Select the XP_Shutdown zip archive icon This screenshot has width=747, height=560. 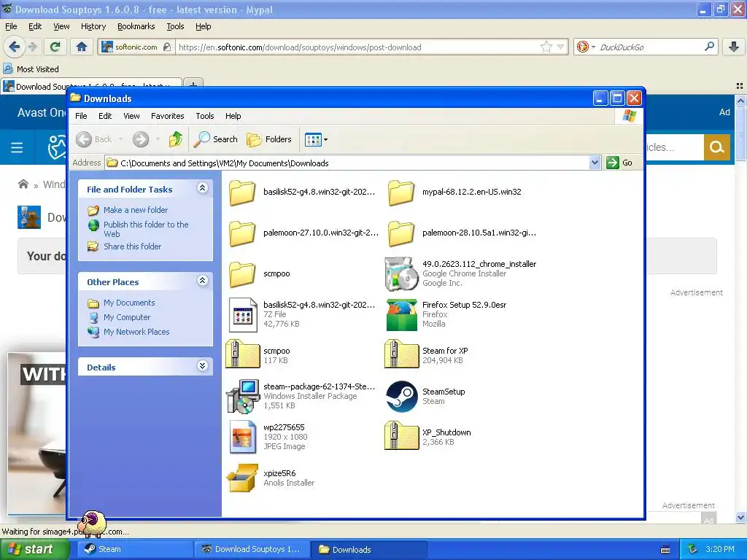tap(401, 436)
